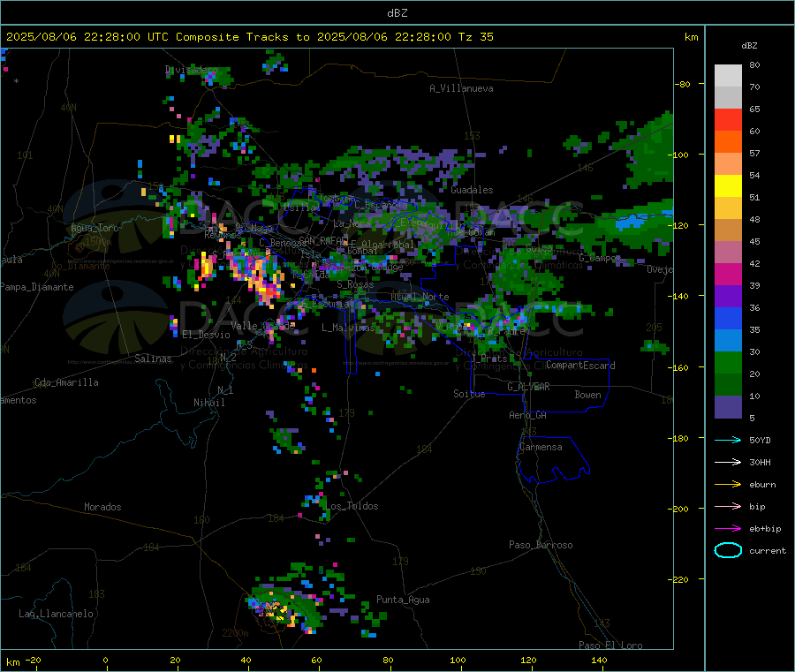
Task: Select the light gray 70-80 dBZ swatch
Action: coord(728,76)
